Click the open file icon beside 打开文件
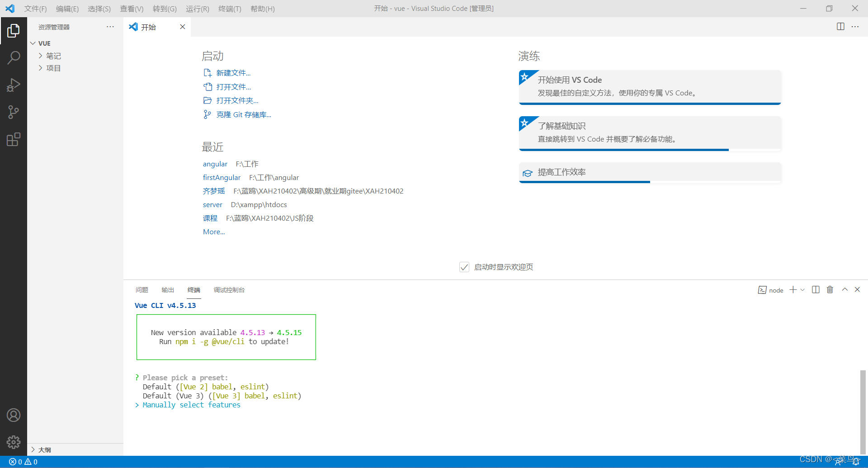 coord(208,87)
